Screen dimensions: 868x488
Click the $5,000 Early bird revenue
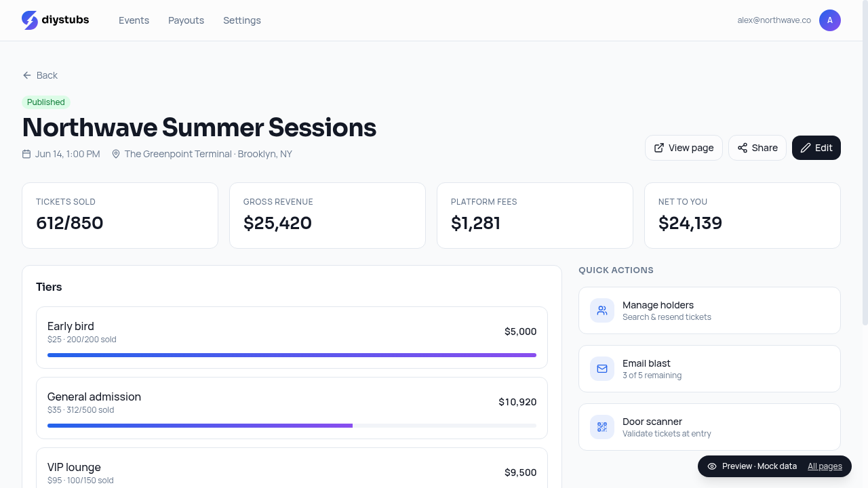coord(520,331)
